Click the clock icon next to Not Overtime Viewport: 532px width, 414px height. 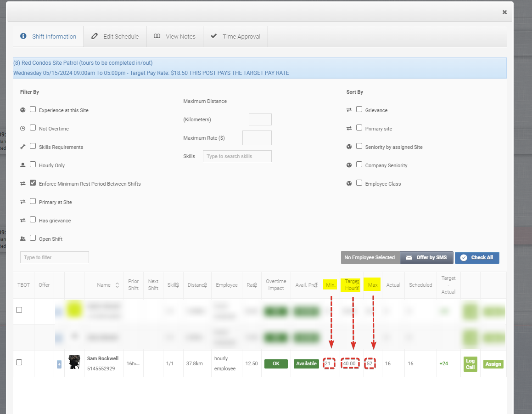tap(22, 127)
